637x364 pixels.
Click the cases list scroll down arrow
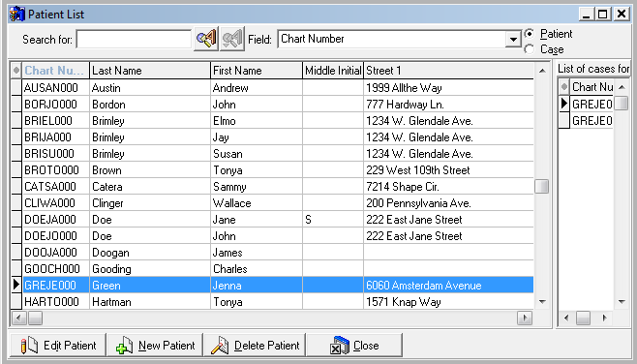[x=622, y=302]
